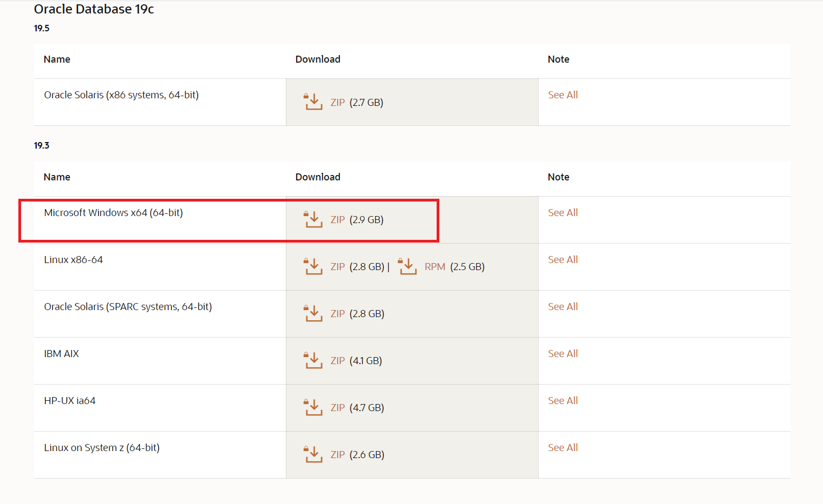Image resolution: width=823 pixels, height=504 pixels.
Task: Download the Linux x86-64 RPM link (2.5 GB)
Action: [x=435, y=267]
